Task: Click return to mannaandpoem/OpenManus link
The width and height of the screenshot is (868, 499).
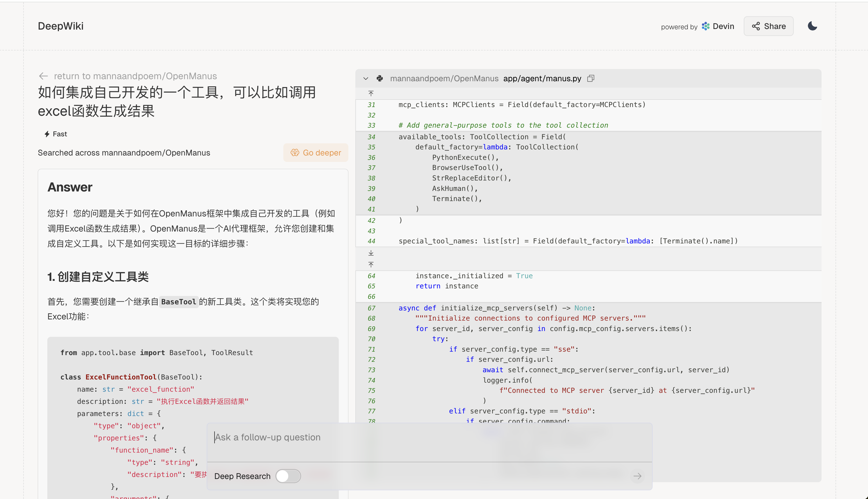Action: coord(135,76)
